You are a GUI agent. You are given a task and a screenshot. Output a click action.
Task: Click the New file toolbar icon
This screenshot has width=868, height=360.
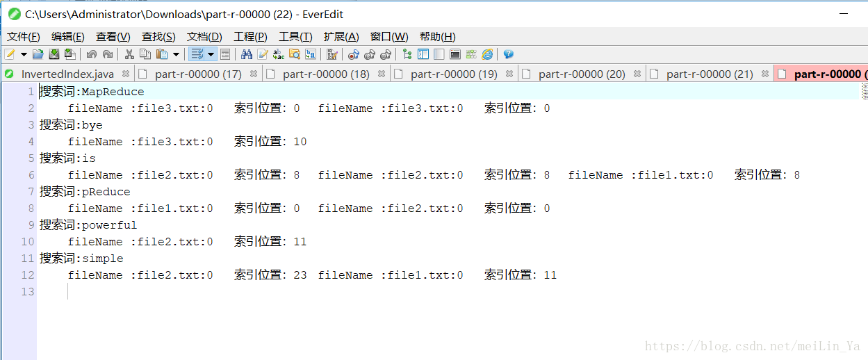(10, 54)
